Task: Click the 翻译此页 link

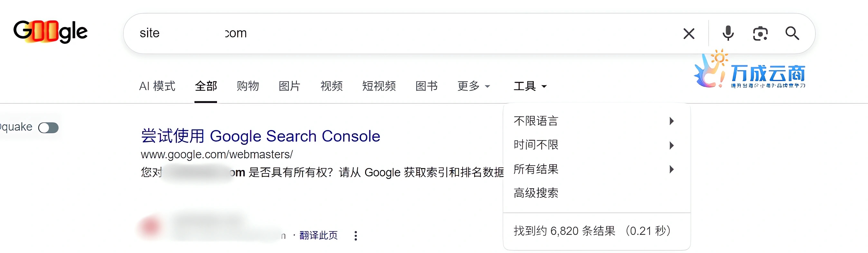Action: pyautogui.click(x=318, y=235)
